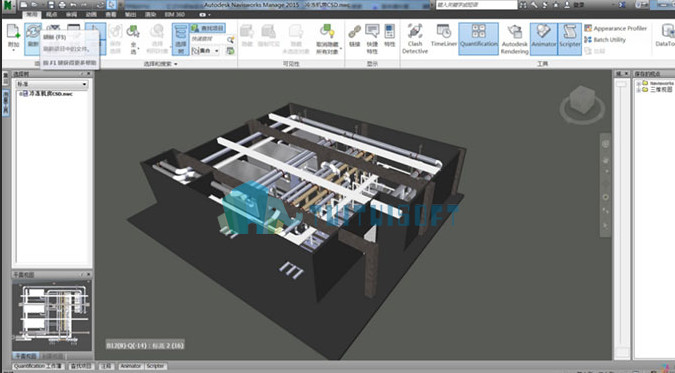Open Autodesk Rendering window
Screen dimensions: 675x373
[x=514, y=39]
